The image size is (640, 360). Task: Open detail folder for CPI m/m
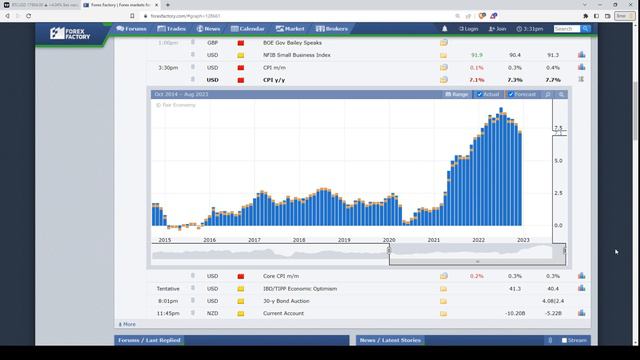tap(444, 67)
